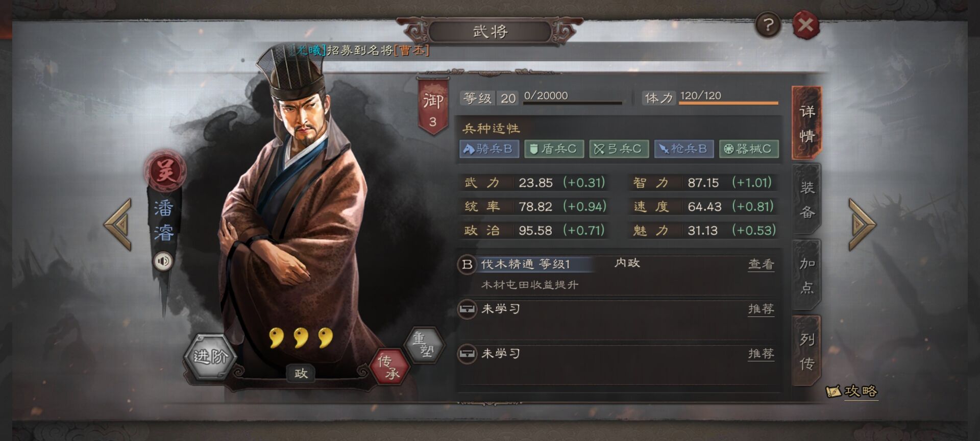The image size is (980, 441).
Task: Select the 器械C troop aptitude tag
Action: pyautogui.click(x=749, y=149)
